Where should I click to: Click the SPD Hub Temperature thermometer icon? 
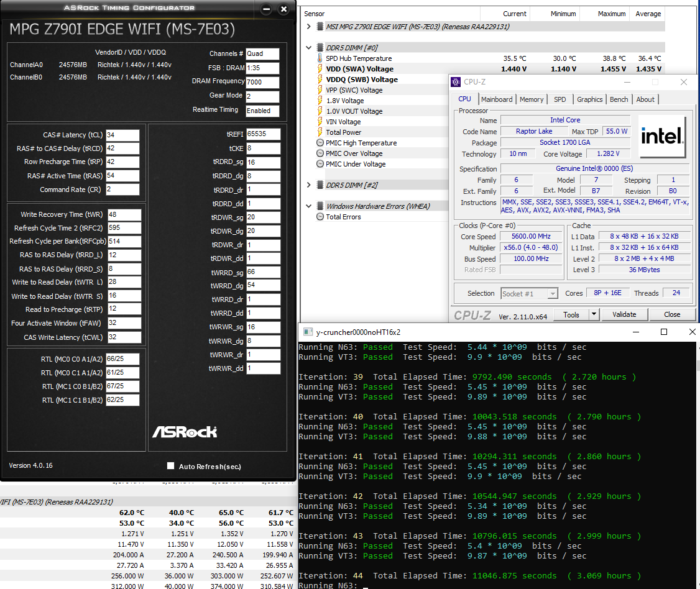320,58
